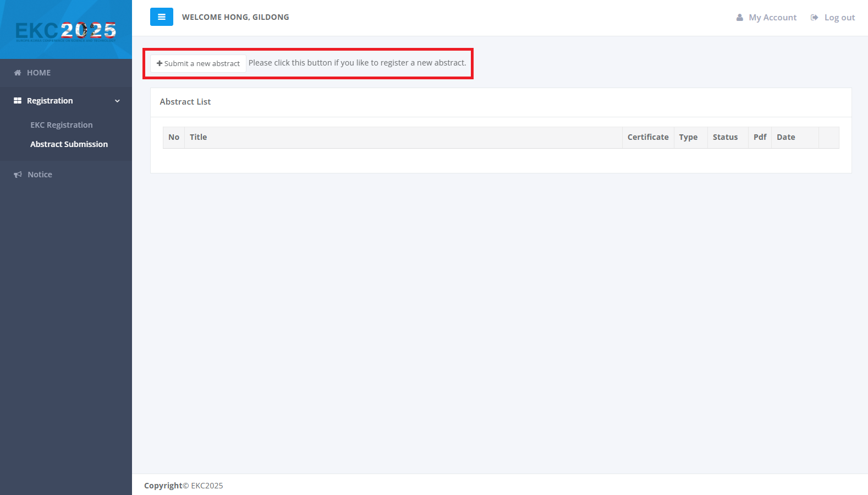Click the Status column header
This screenshot has height=495, width=868.
[725, 137]
